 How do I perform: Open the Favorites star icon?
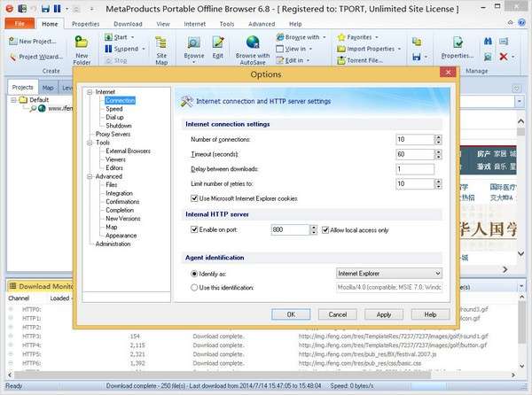pos(341,37)
